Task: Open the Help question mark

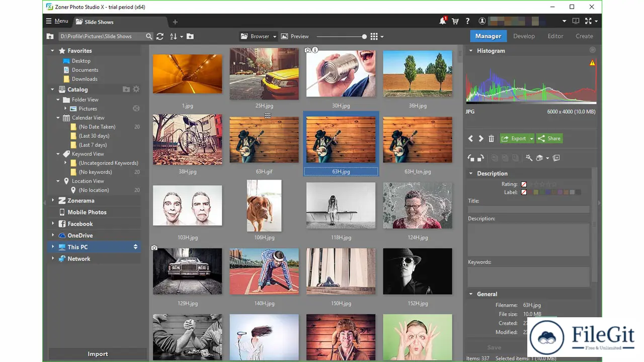Action: pos(467,21)
